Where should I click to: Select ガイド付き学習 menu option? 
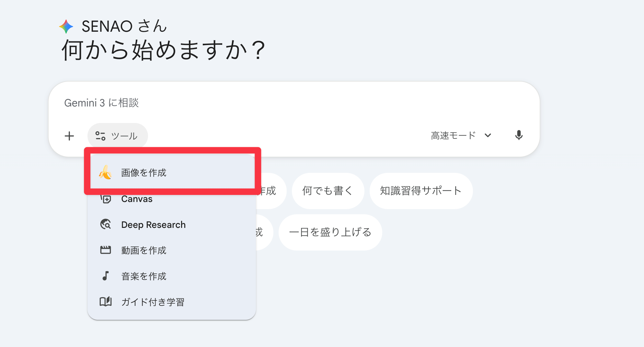click(153, 302)
